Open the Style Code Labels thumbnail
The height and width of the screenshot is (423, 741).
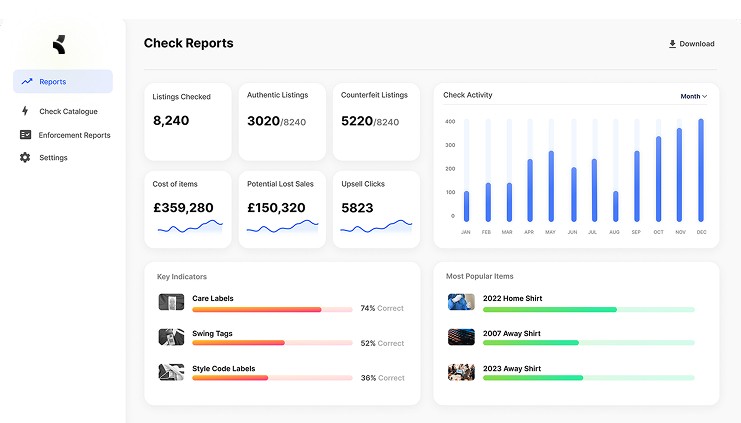pyautogui.click(x=171, y=372)
